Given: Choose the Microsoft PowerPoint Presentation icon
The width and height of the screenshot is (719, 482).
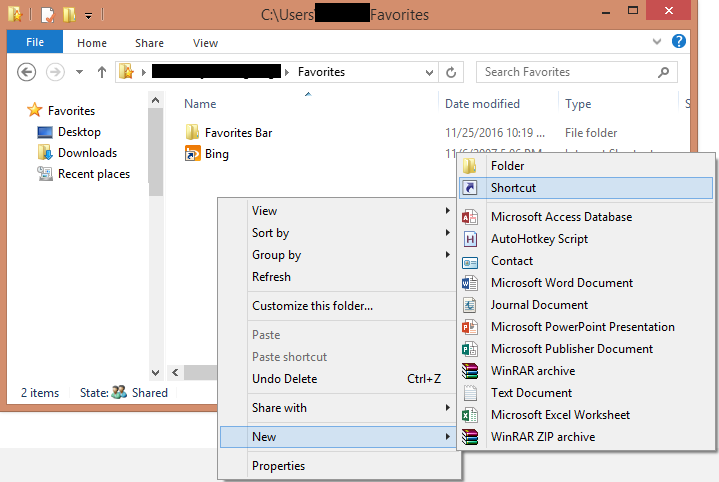Looking at the screenshot, I should point(470,327).
